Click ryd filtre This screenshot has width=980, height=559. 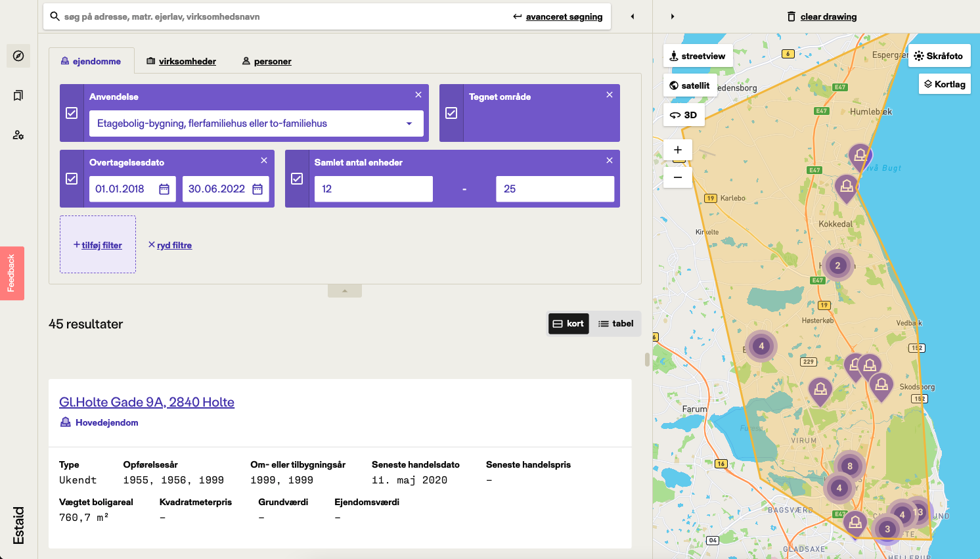(x=170, y=245)
